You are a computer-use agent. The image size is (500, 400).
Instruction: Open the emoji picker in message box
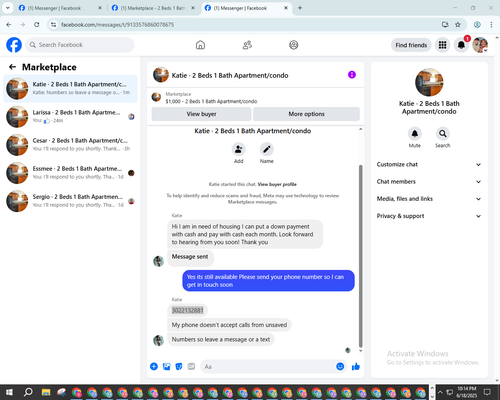(x=340, y=367)
